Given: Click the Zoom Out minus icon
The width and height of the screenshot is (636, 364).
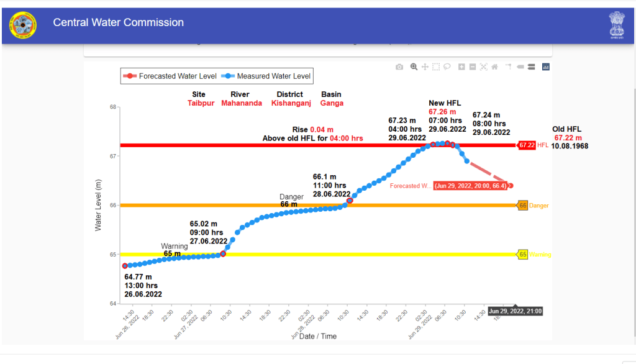Looking at the screenshot, I should [473, 67].
